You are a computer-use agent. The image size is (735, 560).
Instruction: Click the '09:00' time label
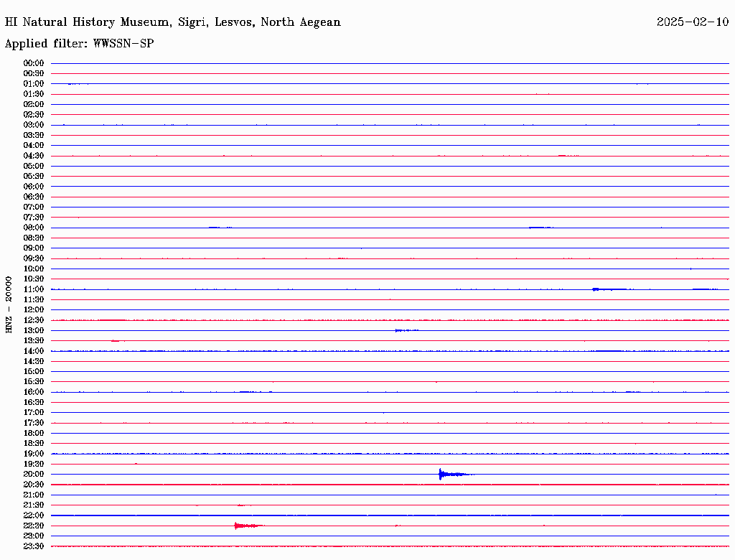34,248
